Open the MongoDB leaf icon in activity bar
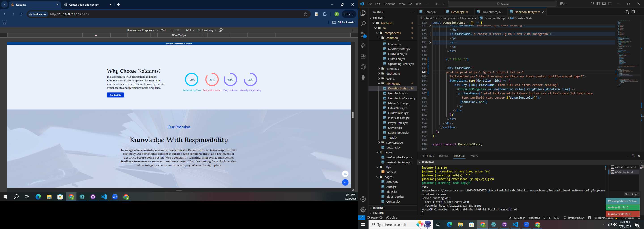 363,78
